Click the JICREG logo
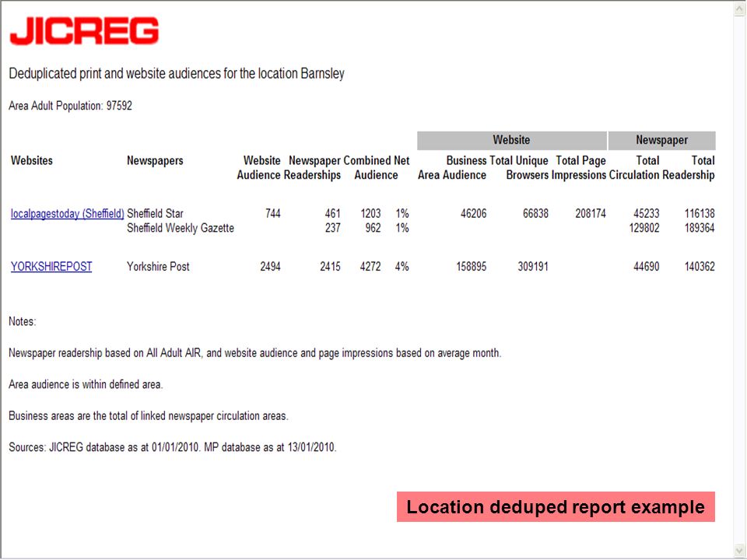This screenshot has height=560, width=747. click(84, 31)
